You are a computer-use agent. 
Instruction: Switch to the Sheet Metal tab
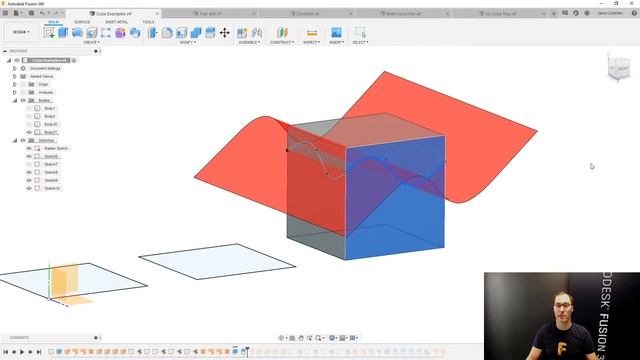click(x=117, y=22)
